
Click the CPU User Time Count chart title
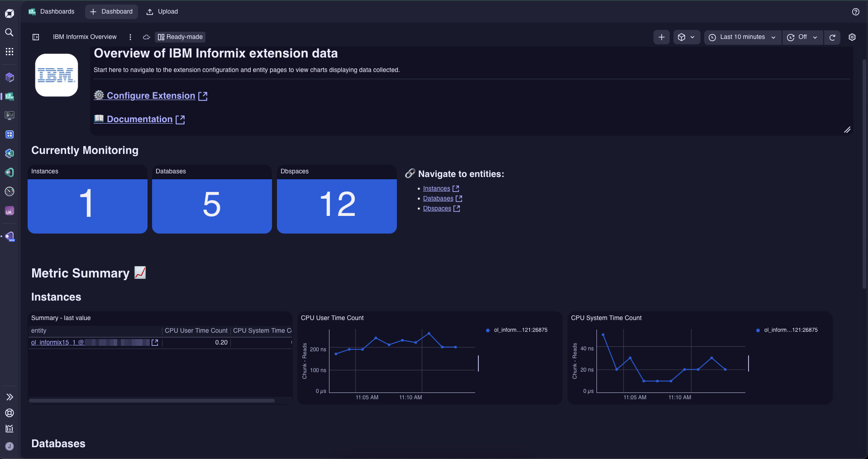tap(332, 318)
